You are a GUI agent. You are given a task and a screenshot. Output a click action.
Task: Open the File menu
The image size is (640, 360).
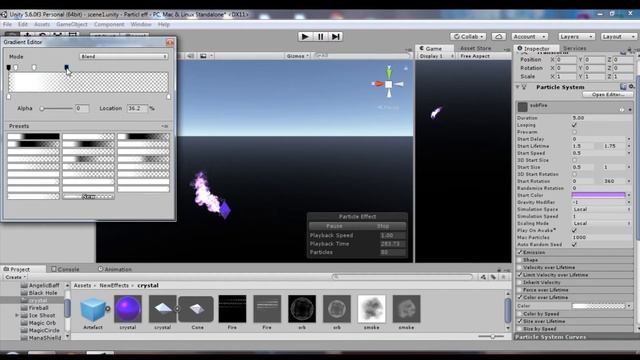(7, 24)
